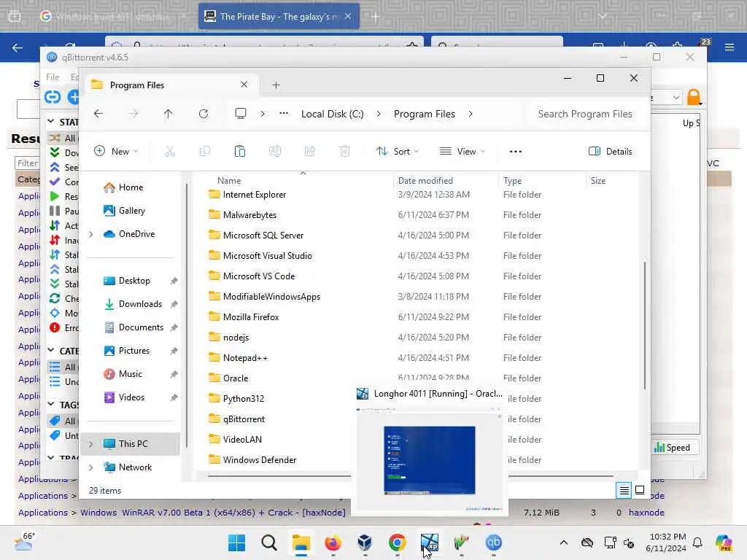Show hidden system tray icons
Viewport: 747px width, 560px height.
click(564, 542)
